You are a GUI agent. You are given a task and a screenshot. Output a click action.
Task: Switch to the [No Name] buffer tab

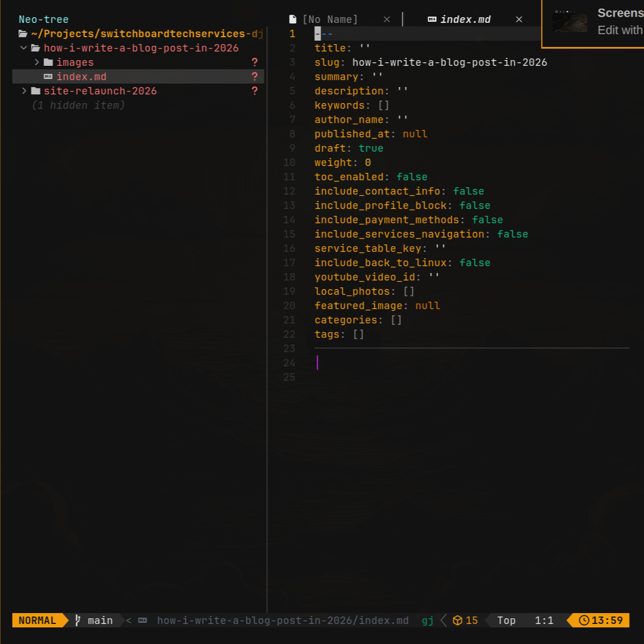pyautogui.click(x=330, y=19)
